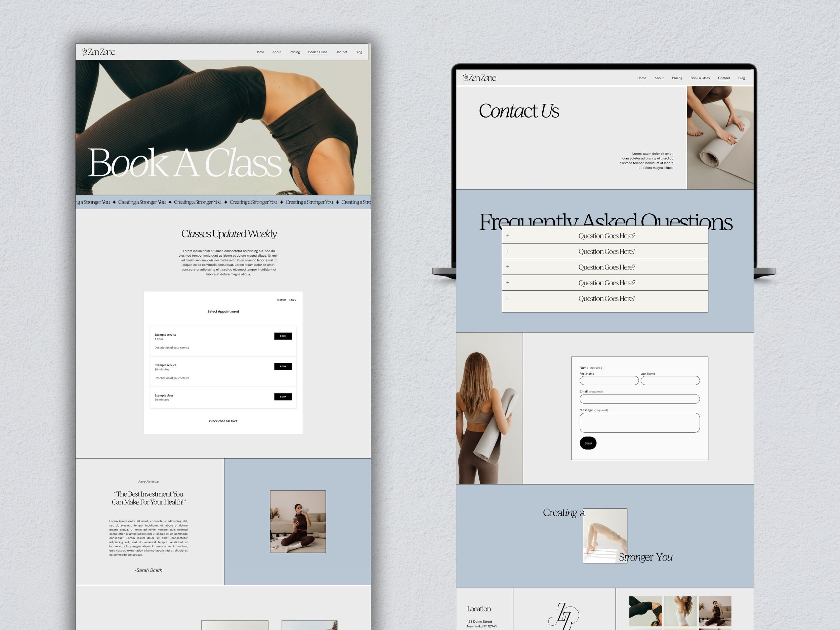Click middle footer gallery thumbnail
Image resolution: width=840 pixels, height=630 pixels.
point(680,611)
